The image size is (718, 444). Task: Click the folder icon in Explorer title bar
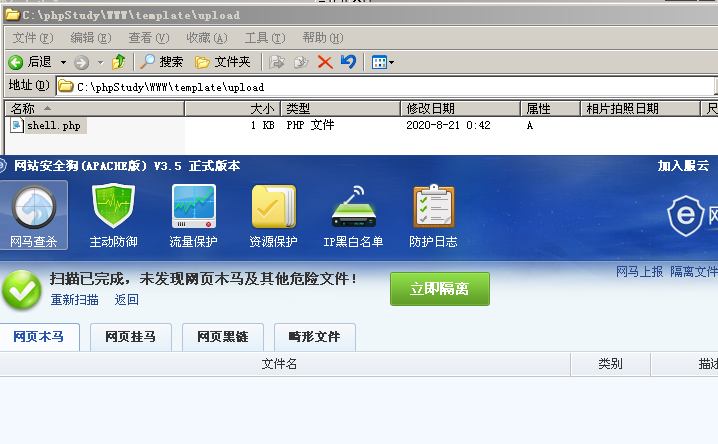pyautogui.click(x=12, y=15)
